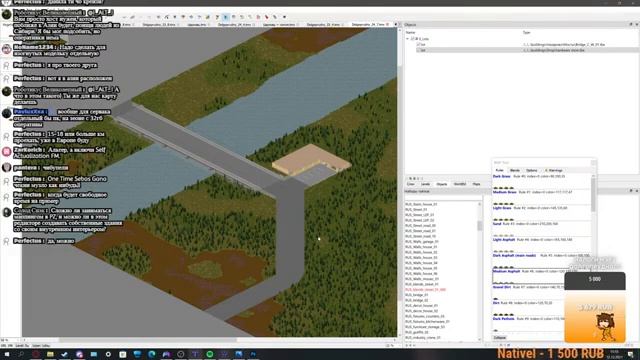Click the tileset filter input field
The width and height of the screenshot is (640, 360).
tap(443, 198)
